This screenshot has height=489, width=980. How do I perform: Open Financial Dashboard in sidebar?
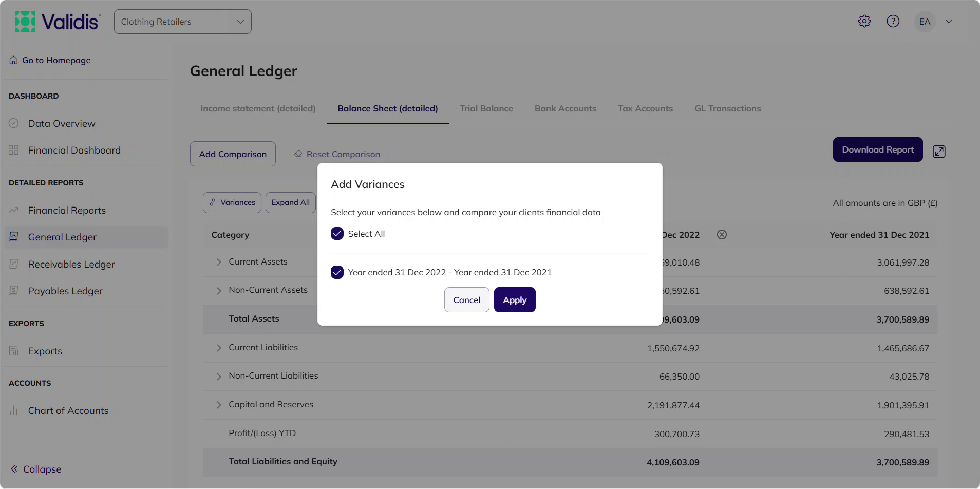coord(74,150)
